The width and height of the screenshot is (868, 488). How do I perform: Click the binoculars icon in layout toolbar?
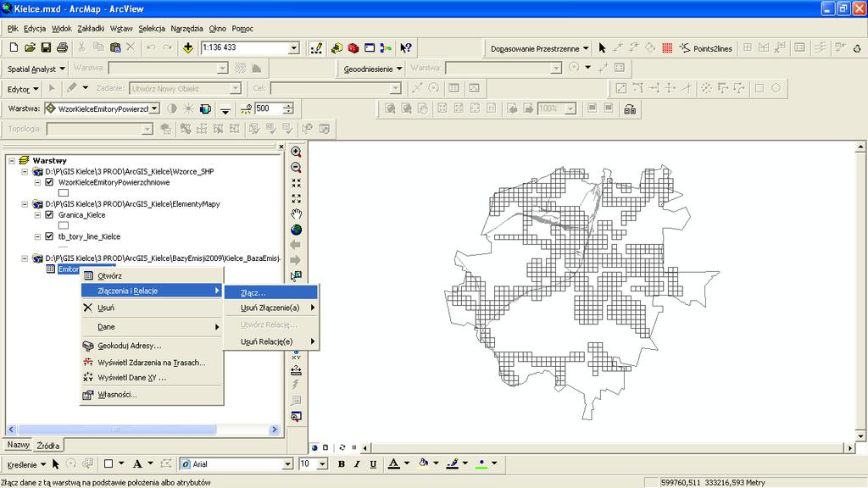click(x=630, y=109)
